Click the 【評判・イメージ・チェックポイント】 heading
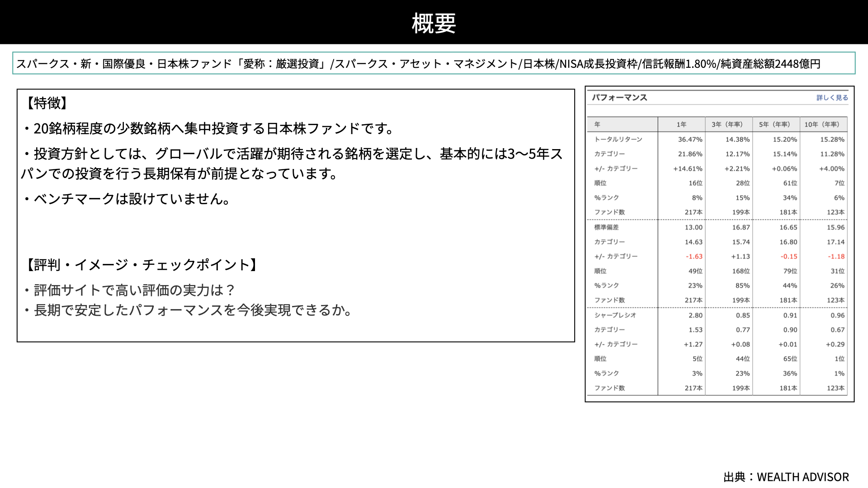This screenshot has height=488, width=868. tap(142, 265)
